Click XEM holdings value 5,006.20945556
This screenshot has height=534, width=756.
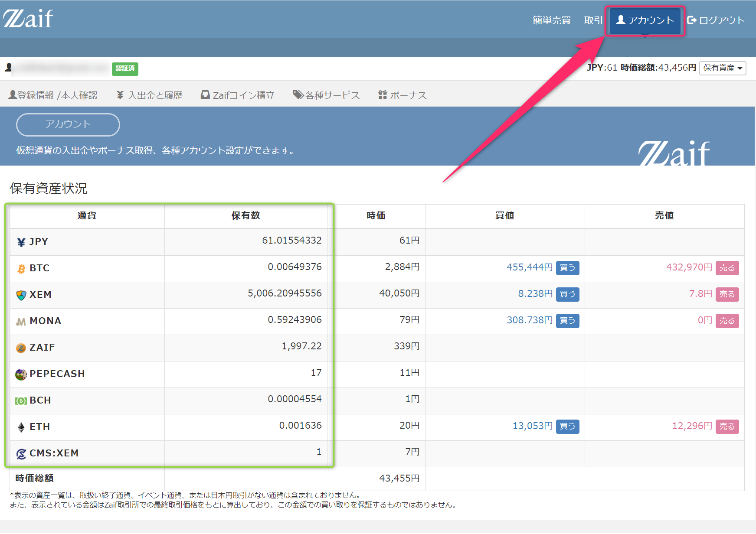[x=285, y=293]
